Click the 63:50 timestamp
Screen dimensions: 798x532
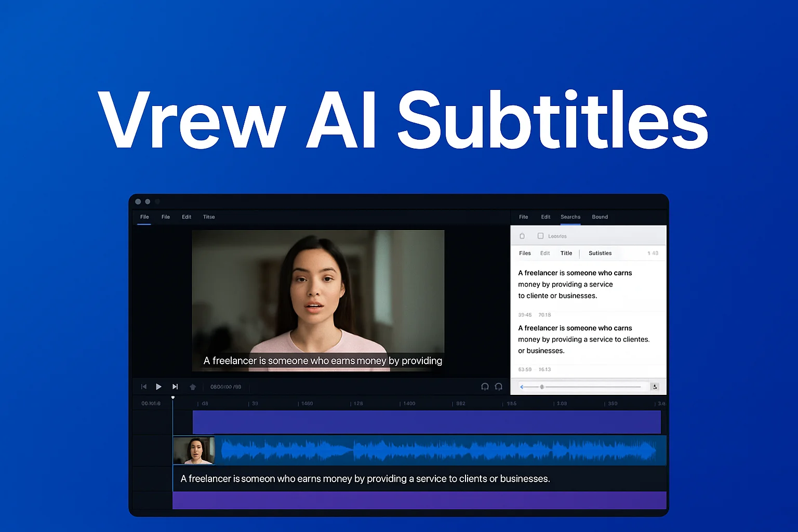(x=525, y=369)
